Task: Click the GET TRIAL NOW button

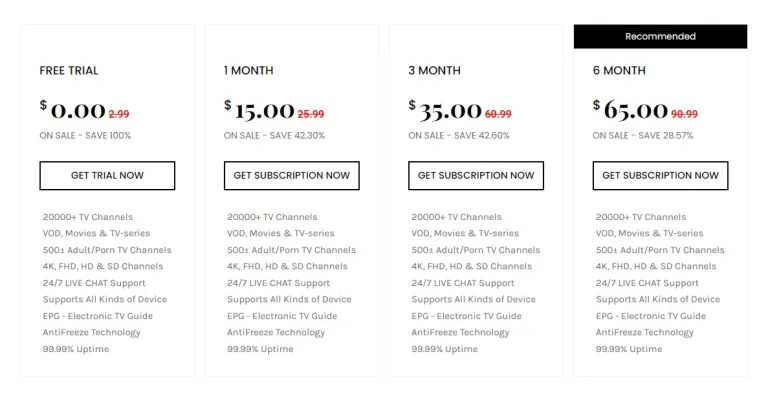Action: point(107,176)
